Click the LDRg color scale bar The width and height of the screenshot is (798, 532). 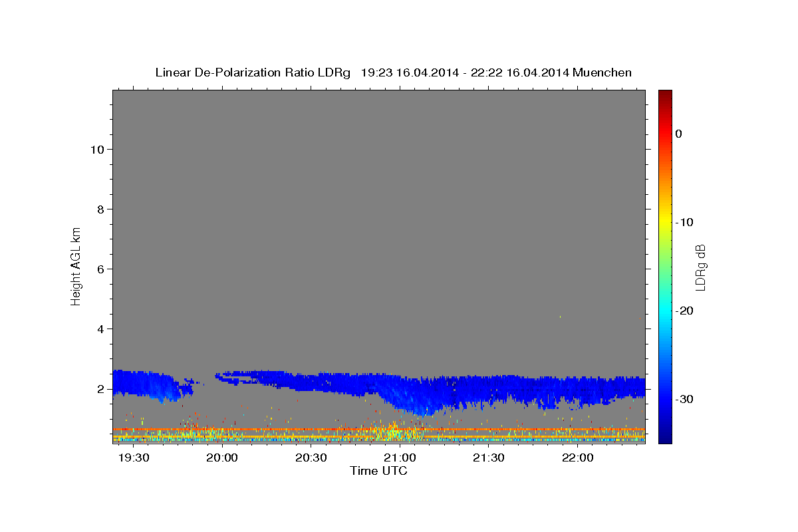point(665,267)
